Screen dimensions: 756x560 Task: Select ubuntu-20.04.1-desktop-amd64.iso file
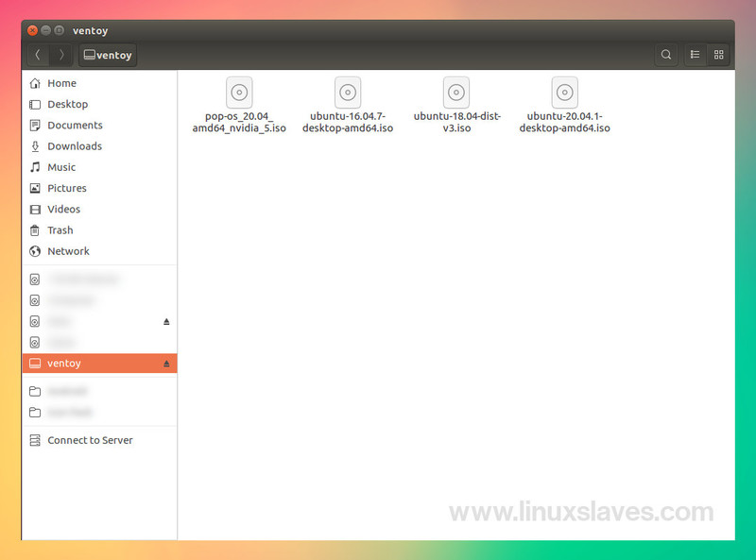coord(564,105)
